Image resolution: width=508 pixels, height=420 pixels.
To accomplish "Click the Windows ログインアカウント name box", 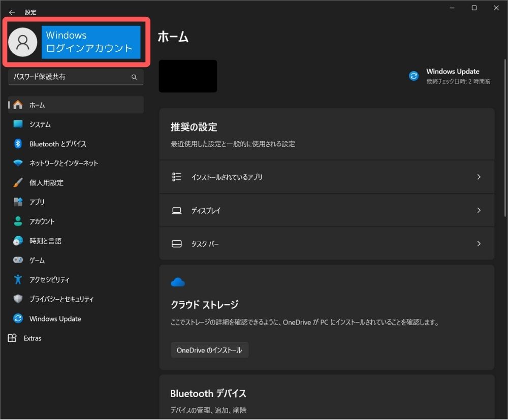I will tap(91, 42).
